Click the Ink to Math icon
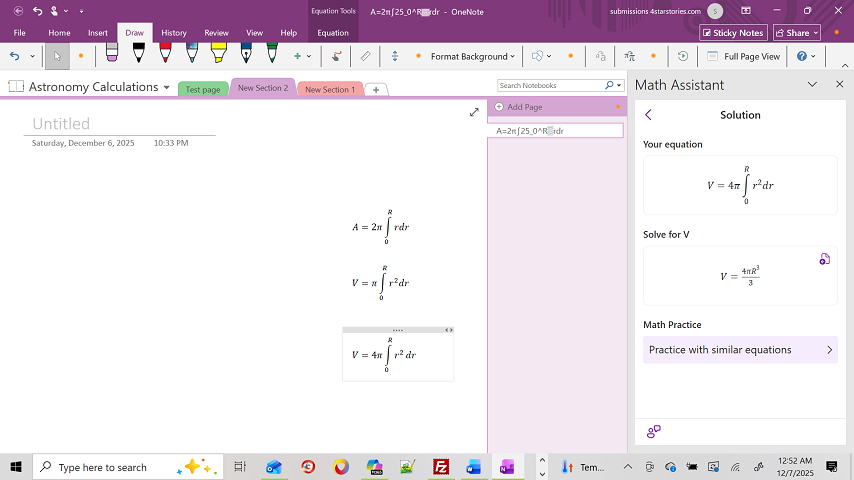Viewport: 854px width, 480px height. (629, 56)
